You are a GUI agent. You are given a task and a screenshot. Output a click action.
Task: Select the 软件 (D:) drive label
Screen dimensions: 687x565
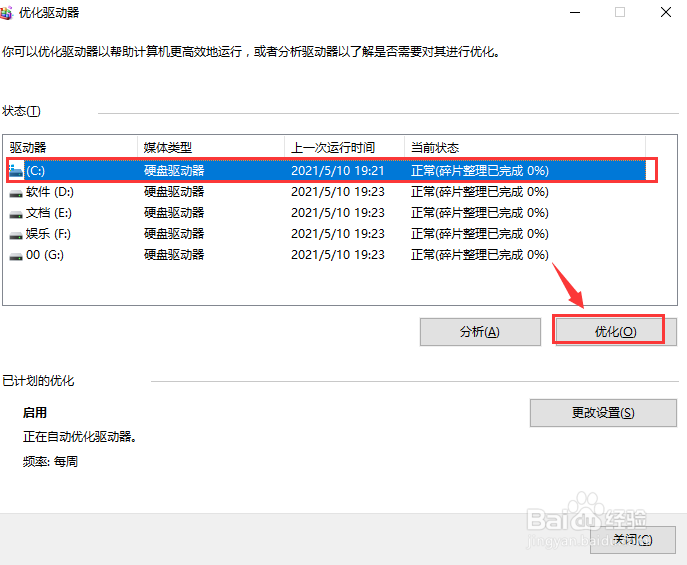point(50,191)
